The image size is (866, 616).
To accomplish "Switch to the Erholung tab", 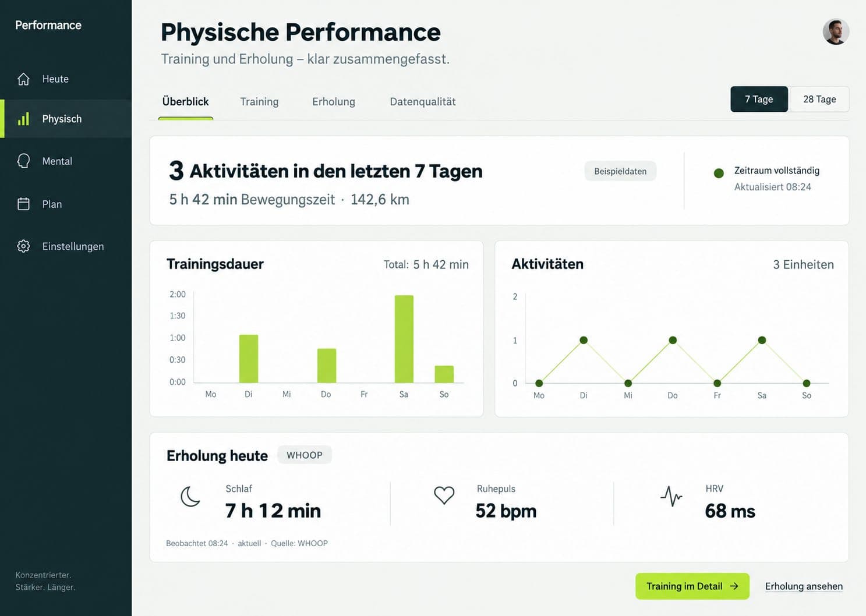I will point(334,101).
